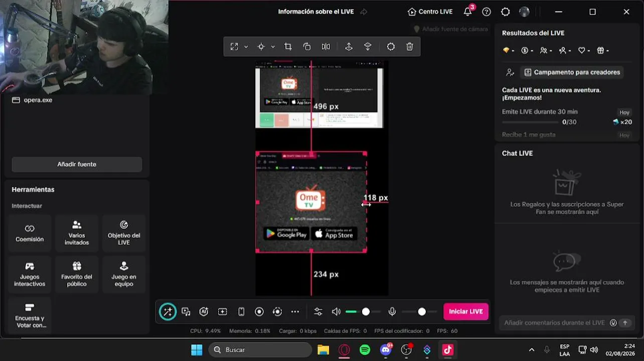Move the source layer down
The height and width of the screenshot is (361, 644).
[368, 47]
